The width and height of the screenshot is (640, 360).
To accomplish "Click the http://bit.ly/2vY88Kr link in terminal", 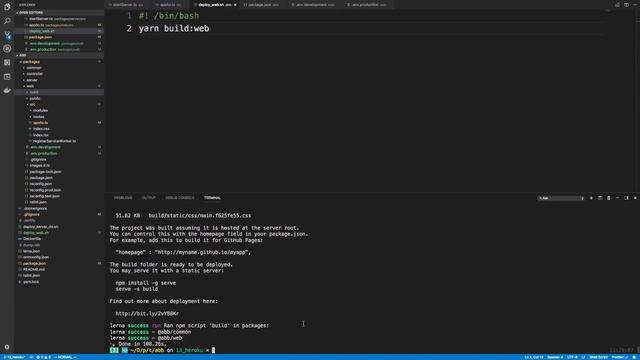I will pyautogui.click(x=147, y=313).
